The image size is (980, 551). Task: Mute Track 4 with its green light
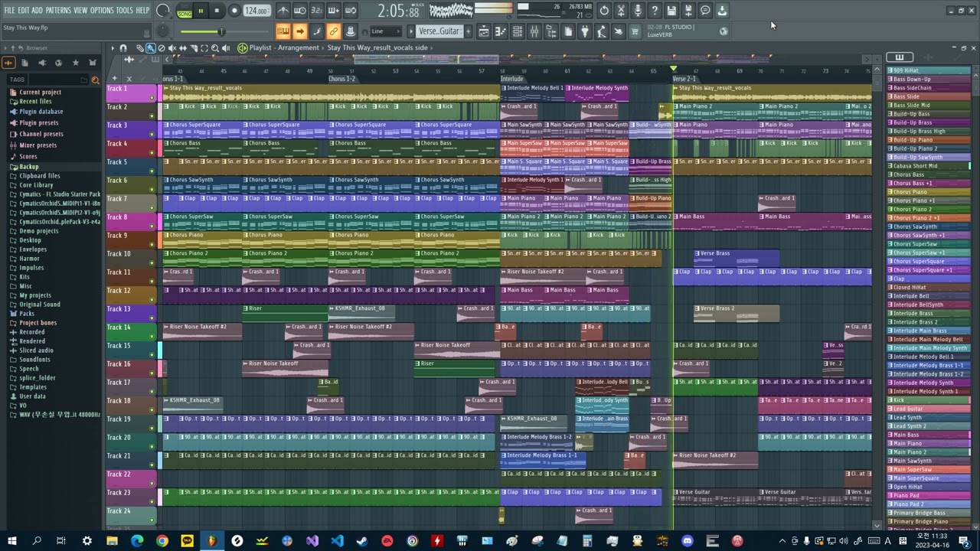(152, 152)
